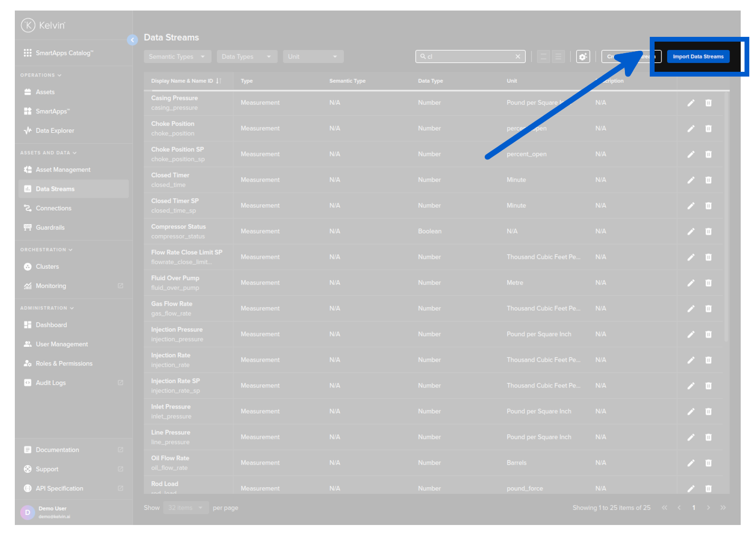The image size is (756, 536).
Task: Click the pencil icon for Compressor Status
Action: pos(690,232)
